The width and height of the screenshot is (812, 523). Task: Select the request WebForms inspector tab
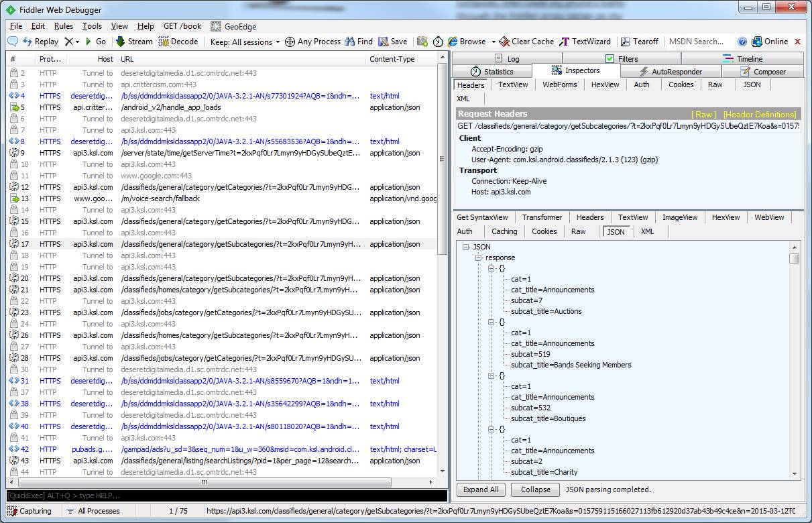(559, 84)
